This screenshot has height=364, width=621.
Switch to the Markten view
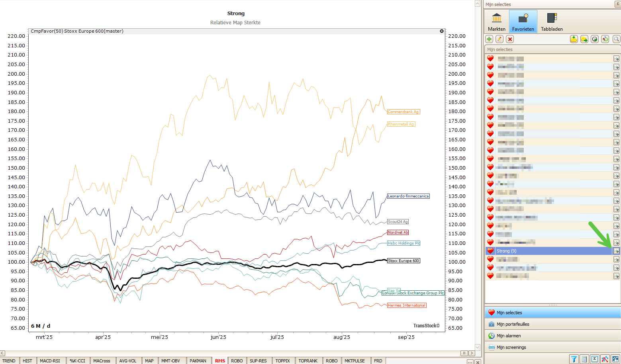point(497,22)
